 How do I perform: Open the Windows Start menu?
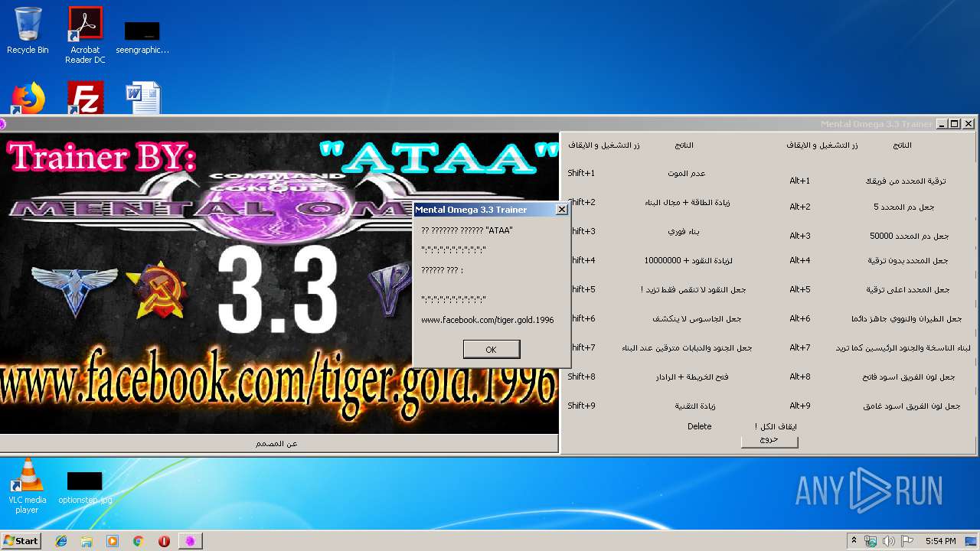point(21,541)
